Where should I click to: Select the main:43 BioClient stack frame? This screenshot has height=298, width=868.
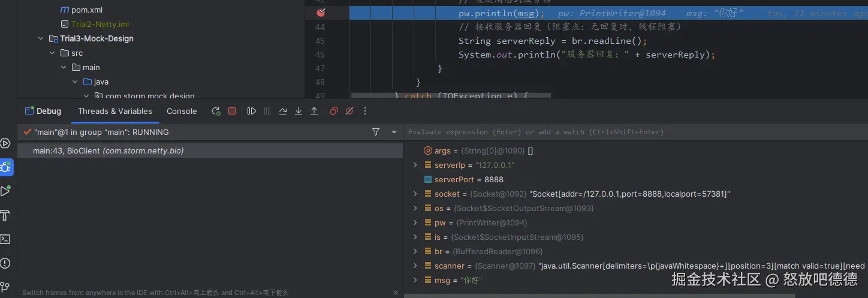coord(210,150)
